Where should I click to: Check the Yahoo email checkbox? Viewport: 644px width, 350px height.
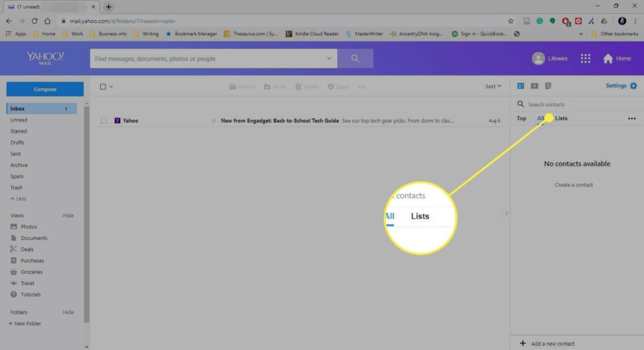(x=104, y=120)
